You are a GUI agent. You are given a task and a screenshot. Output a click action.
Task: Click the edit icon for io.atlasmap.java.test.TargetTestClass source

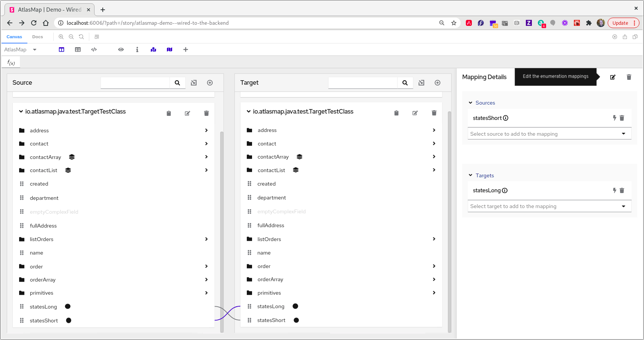coord(187,113)
